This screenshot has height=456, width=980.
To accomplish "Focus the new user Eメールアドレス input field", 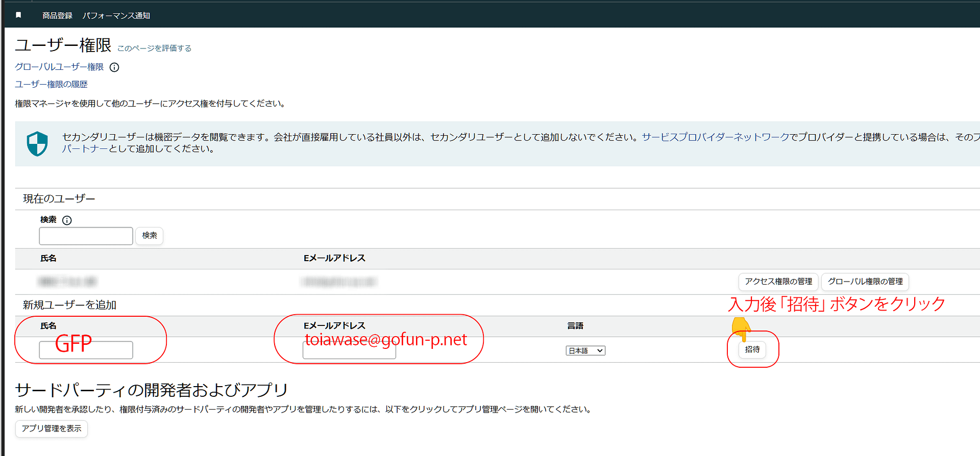I will (349, 350).
